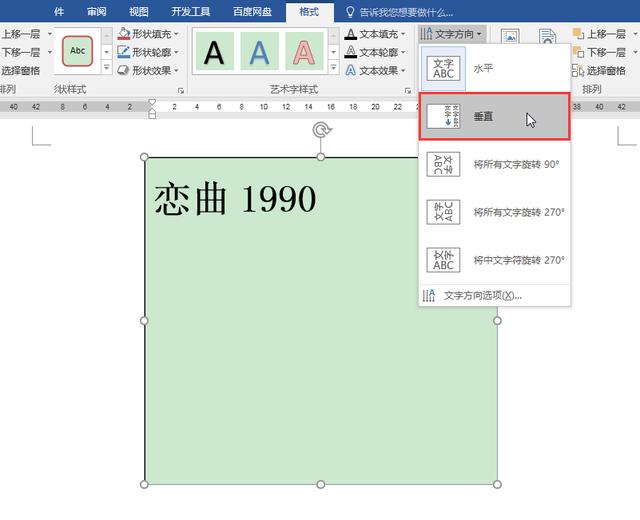Screen dimensions: 640x520
Task: Click the 下移一层 button on the right
Action: [599, 52]
